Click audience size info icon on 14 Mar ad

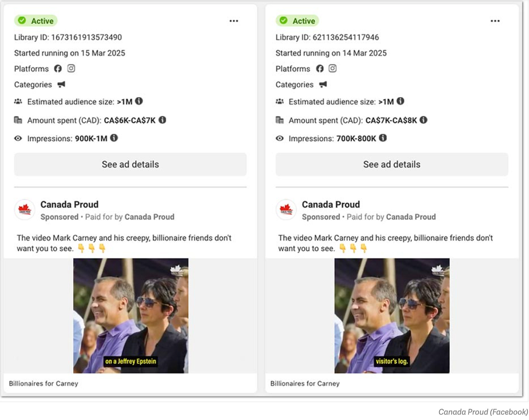point(400,101)
